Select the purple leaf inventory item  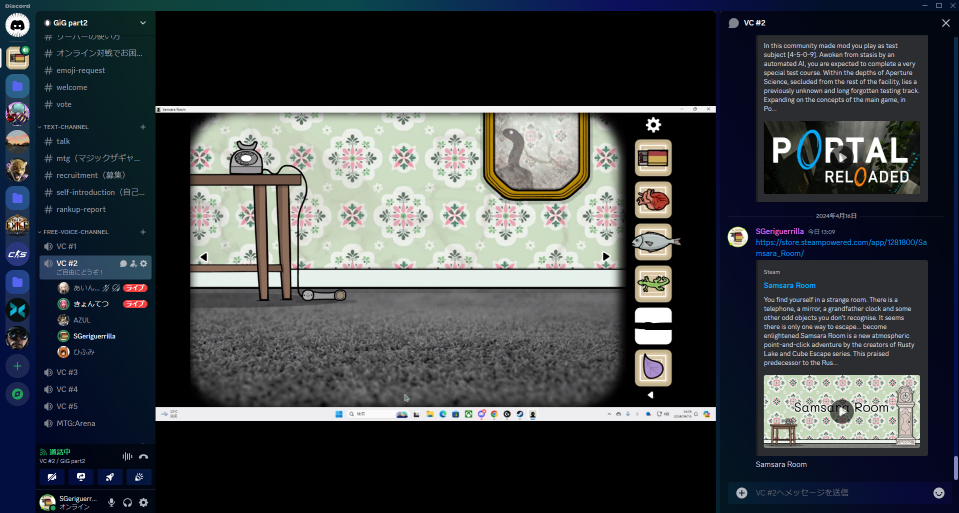pyautogui.click(x=653, y=367)
